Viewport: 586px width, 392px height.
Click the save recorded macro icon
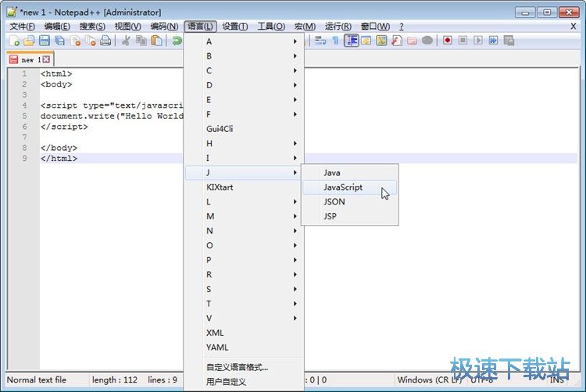point(509,41)
